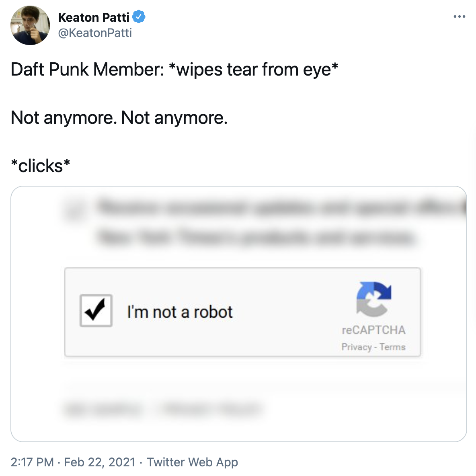476x476 pixels.
Task: Open the reCAPTCHA Terms link
Action: click(392, 347)
